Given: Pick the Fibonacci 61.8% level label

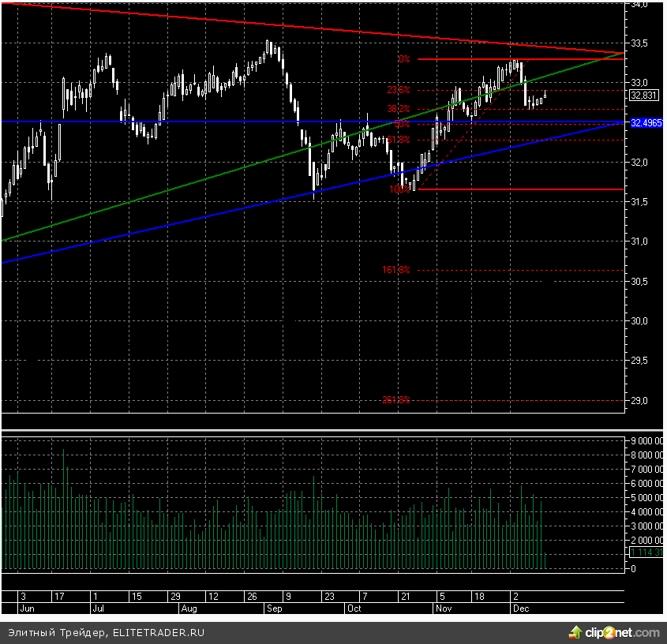Looking at the screenshot, I should [399, 140].
